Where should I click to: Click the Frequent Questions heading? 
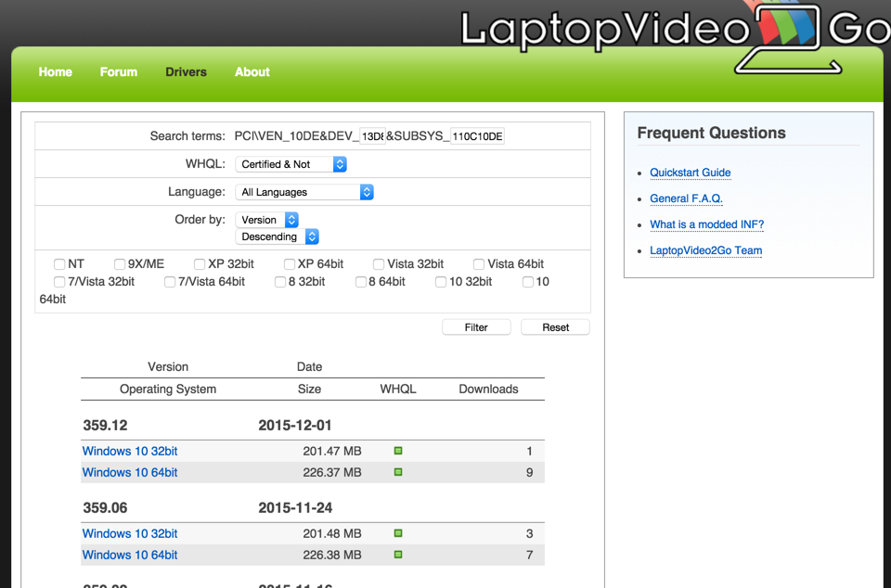(x=712, y=133)
